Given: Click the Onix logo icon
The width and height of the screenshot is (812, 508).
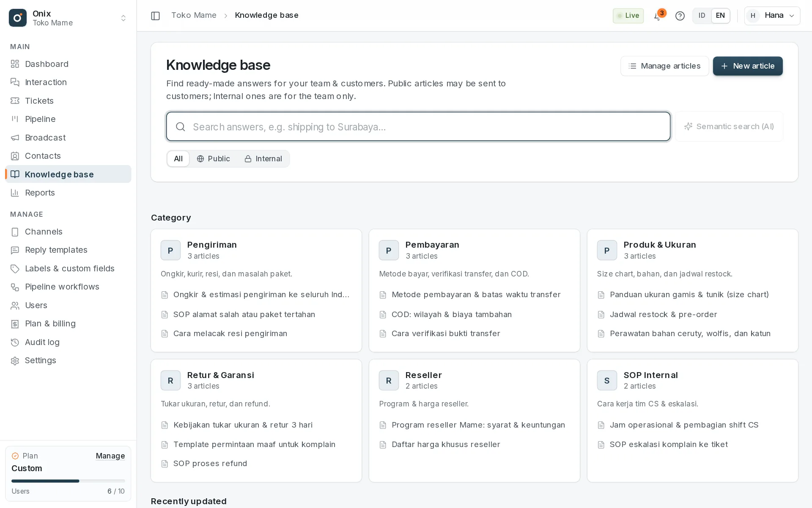Looking at the screenshot, I should pyautogui.click(x=18, y=18).
